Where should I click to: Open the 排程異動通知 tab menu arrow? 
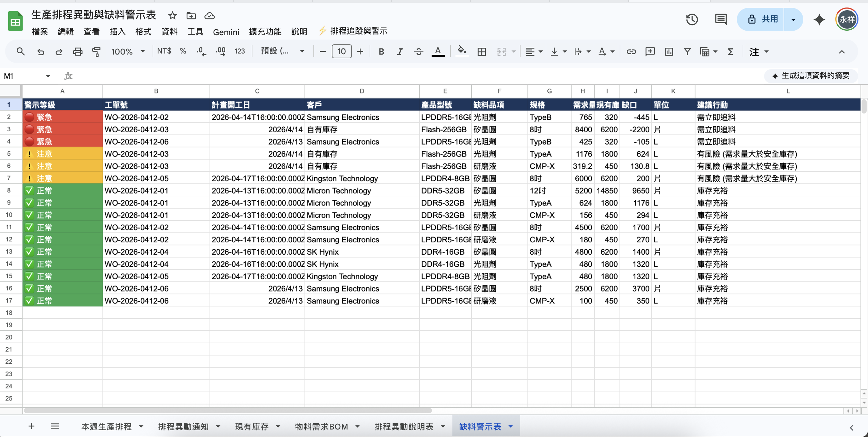point(218,426)
